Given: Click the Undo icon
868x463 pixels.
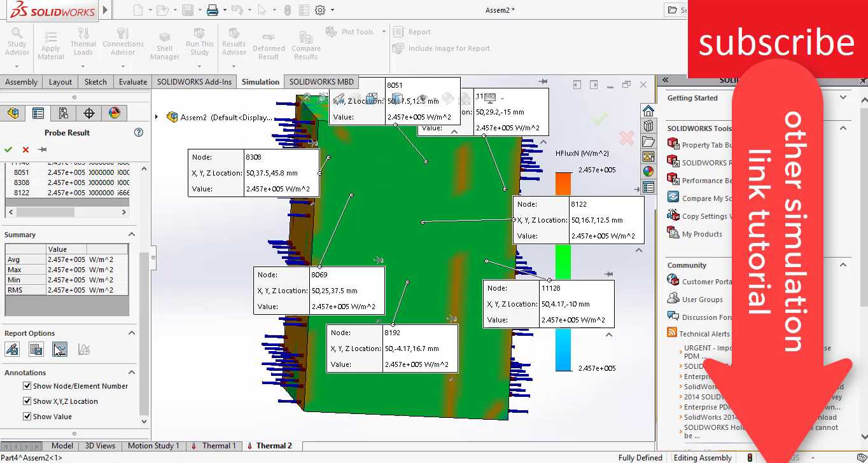Looking at the screenshot, I should pos(237,10).
